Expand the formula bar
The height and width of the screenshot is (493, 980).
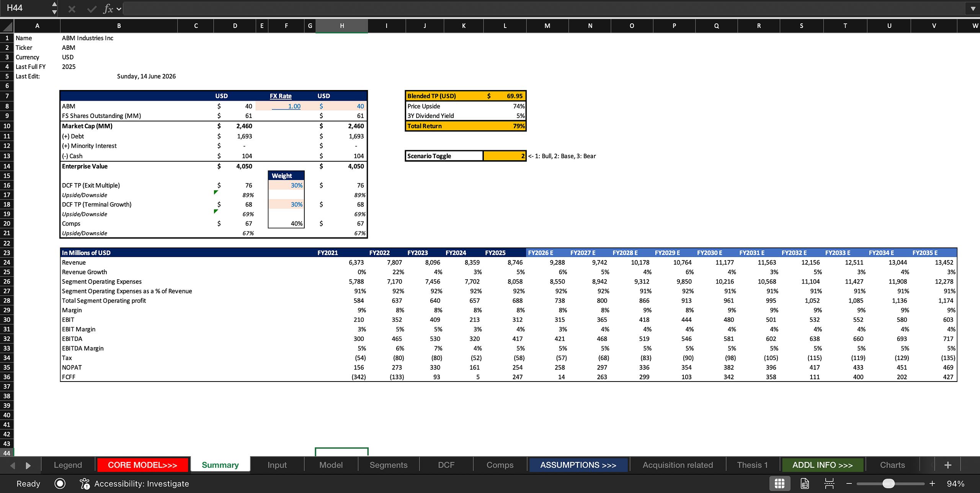[973, 8]
